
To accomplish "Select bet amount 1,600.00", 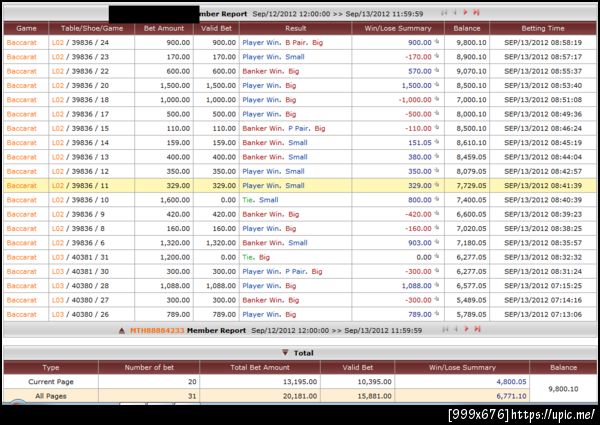I will [175, 200].
